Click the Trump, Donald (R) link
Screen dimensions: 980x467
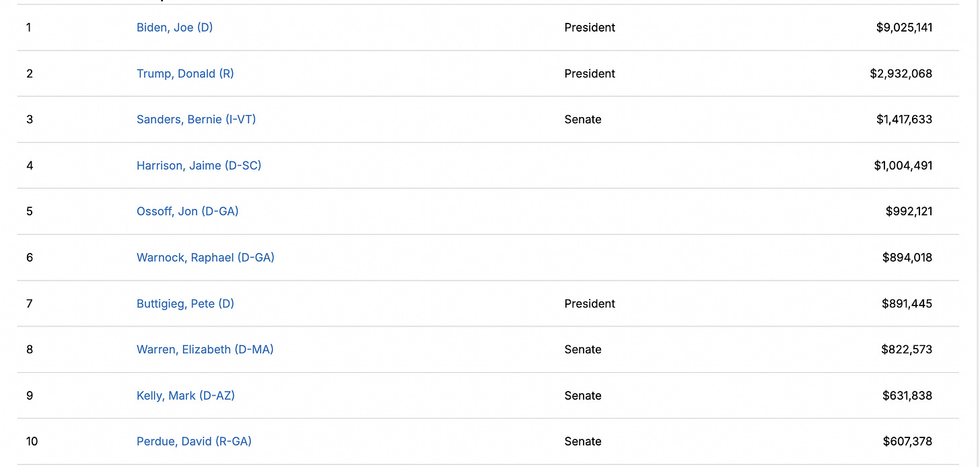click(x=185, y=73)
